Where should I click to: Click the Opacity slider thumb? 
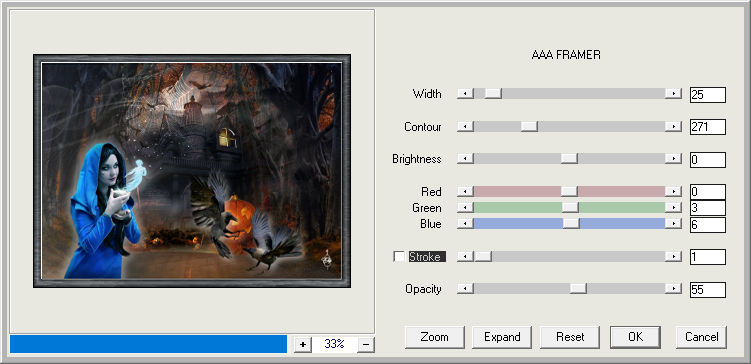pyautogui.click(x=579, y=288)
